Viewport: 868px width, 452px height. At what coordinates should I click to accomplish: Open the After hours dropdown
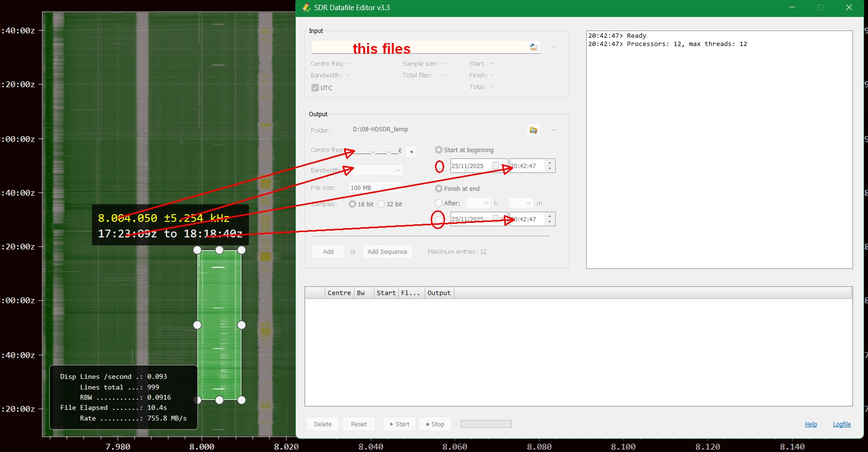(485, 203)
